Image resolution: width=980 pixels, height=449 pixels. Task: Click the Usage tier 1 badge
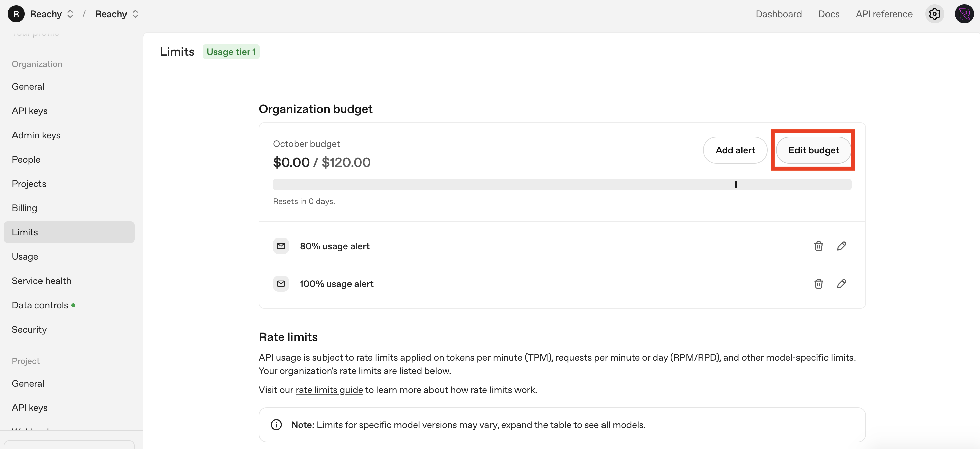click(x=230, y=52)
